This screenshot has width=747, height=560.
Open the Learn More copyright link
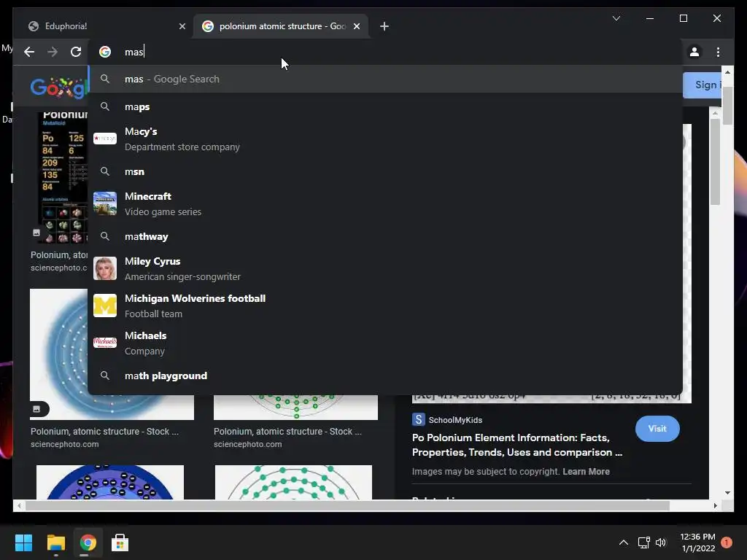pos(586,472)
